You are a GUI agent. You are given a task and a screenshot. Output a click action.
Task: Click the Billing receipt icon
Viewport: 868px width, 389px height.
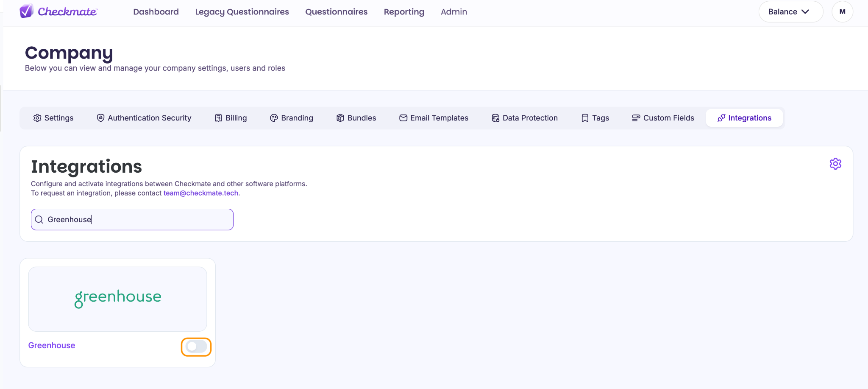coord(218,118)
